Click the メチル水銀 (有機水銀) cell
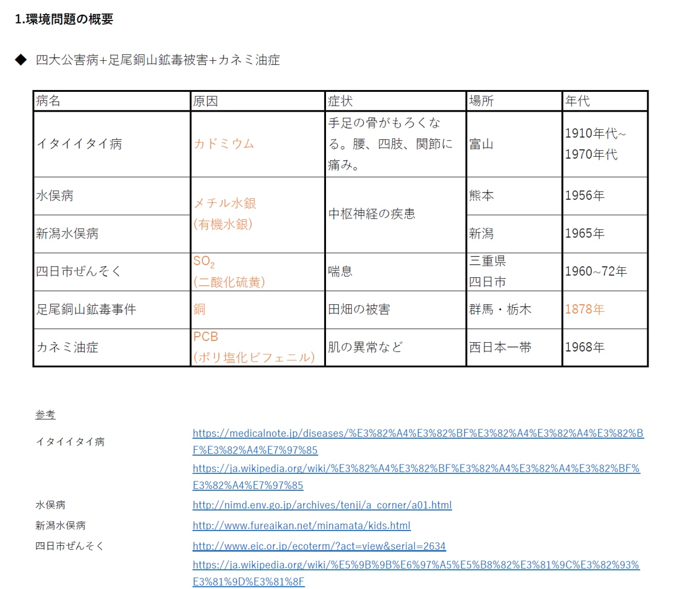Screen dimensions: 700x589 [258, 215]
